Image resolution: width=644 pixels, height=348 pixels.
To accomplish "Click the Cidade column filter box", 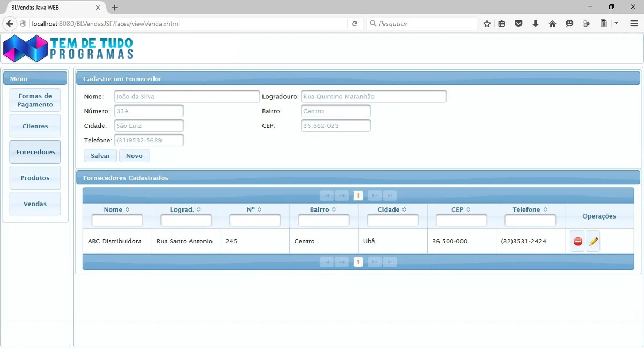I will point(392,221).
